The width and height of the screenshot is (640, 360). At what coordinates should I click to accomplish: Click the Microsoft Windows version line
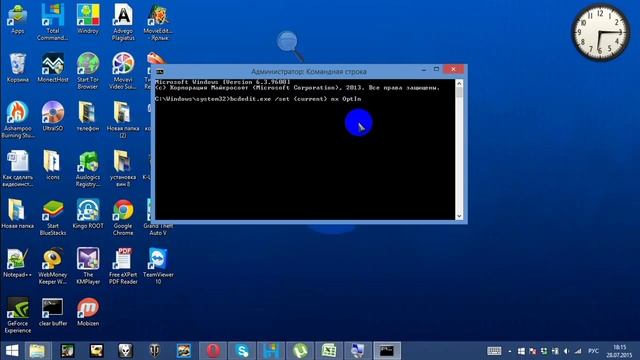pos(223,82)
